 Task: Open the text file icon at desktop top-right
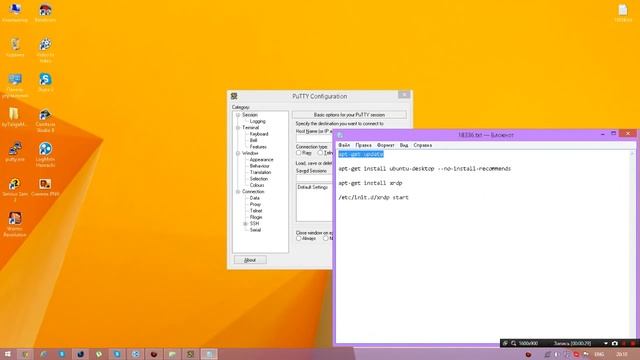[x=622, y=13]
